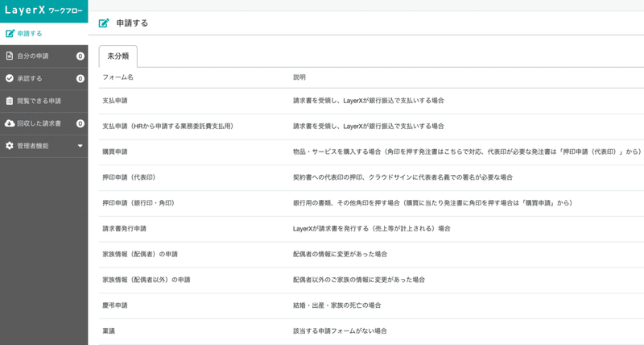Click the LayerX ワークフロー logo
Image resolution: width=644 pixels, height=345 pixels.
click(x=43, y=10)
